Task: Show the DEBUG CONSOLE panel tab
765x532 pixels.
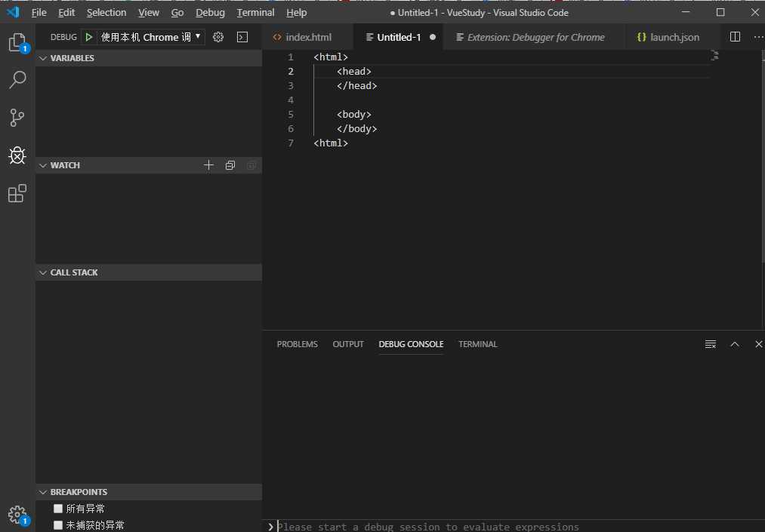Action: click(411, 344)
